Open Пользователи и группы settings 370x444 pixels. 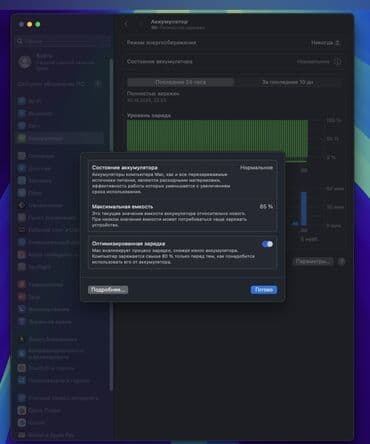pyautogui.click(x=60, y=380)
